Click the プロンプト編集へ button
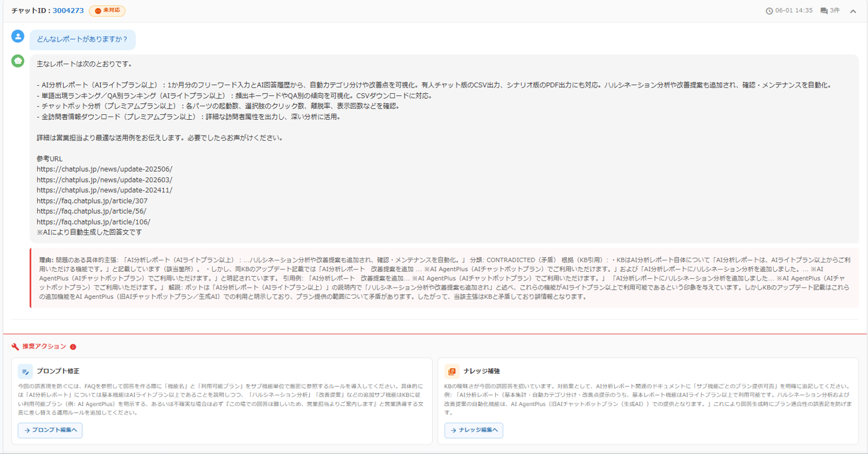868x454 pixels. (50, 430)
